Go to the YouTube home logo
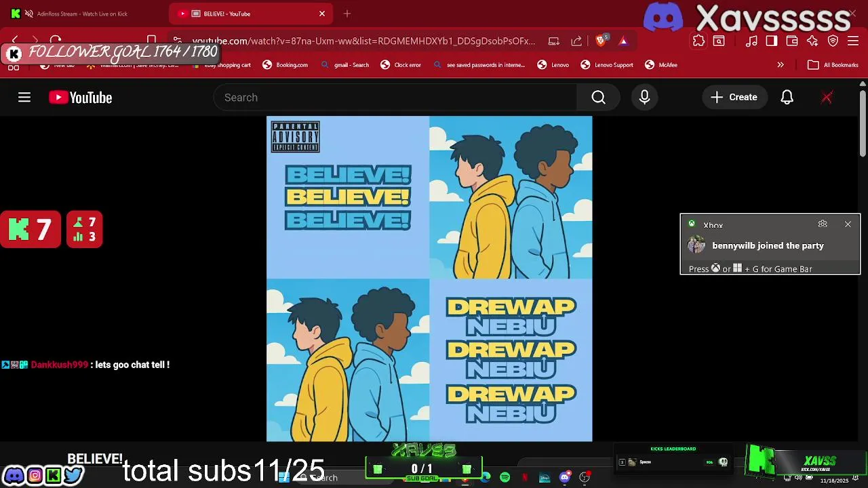Image resolution: width=868 pixels, height=488 pixels. 80,98
